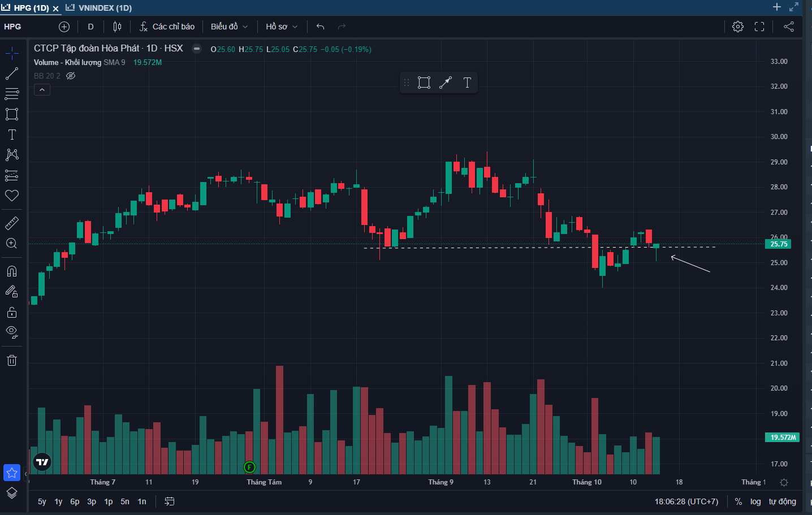Image resolution: width=812 pixels, height=515 pixels.
Task: Click the share icon at top right
Action: click(x=789, y=27)
